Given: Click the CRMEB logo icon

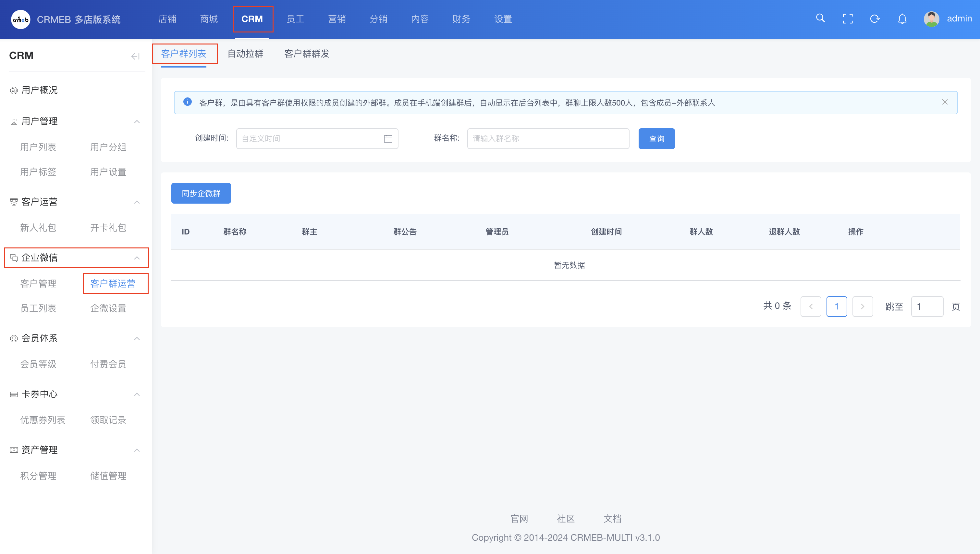Looking at the screenshot, I should 20,19.
